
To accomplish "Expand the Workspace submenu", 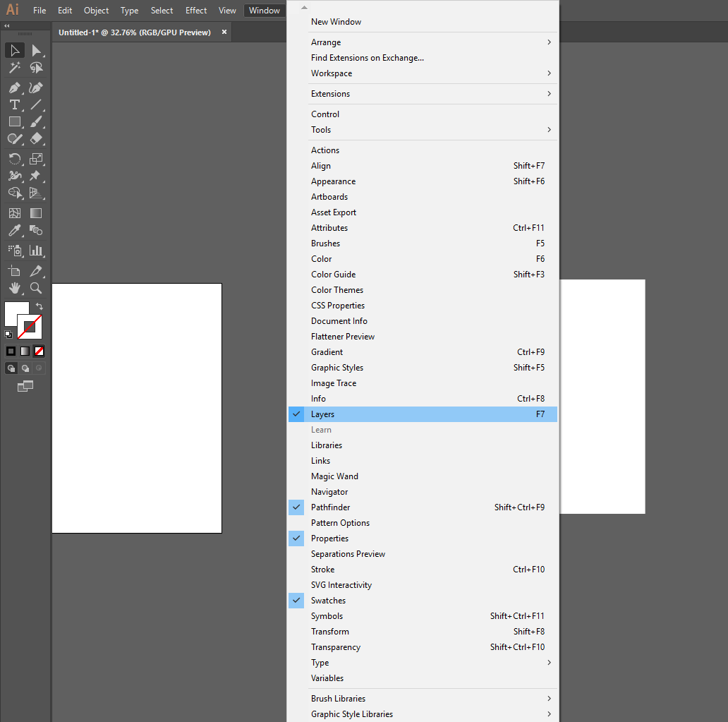I will pyautogui.click(x=423, y=73).
